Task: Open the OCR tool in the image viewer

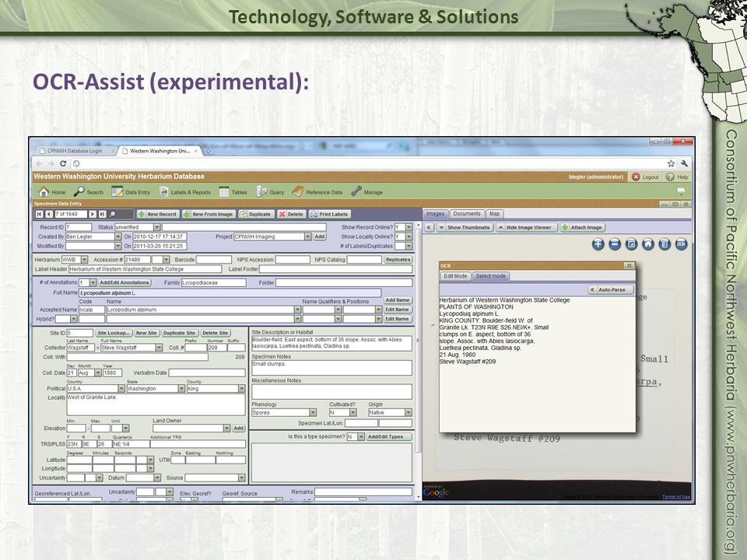Action: 682,244
